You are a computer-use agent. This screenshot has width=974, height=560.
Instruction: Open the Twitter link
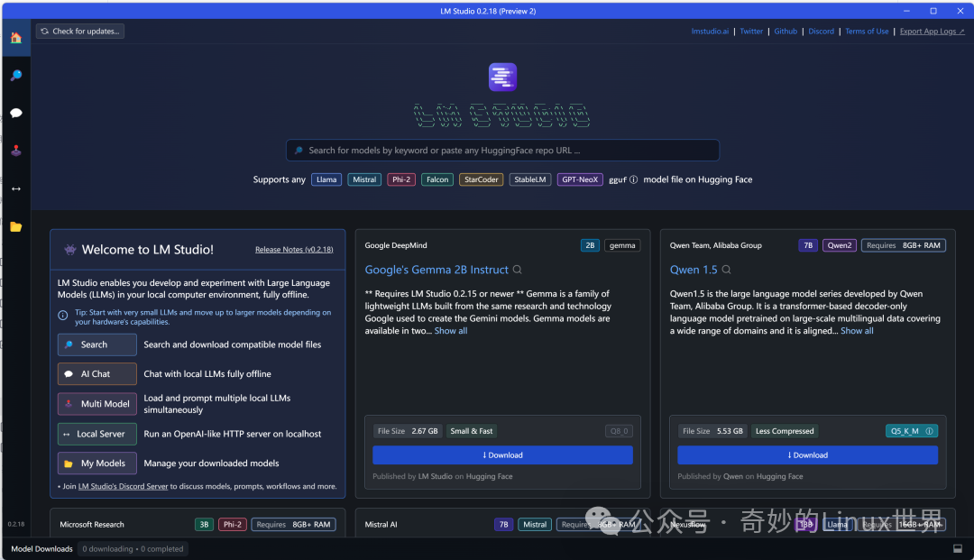point(751,31)
